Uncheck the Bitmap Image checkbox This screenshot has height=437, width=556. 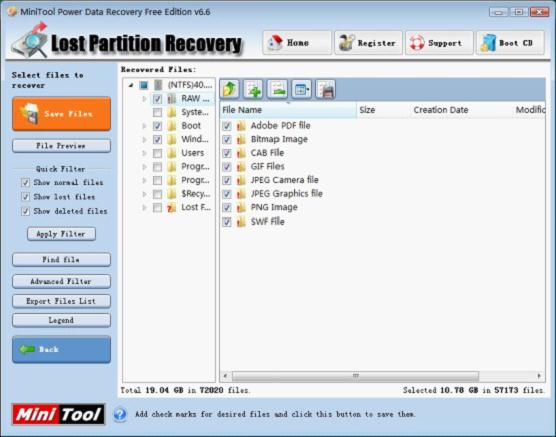(x=227, y=139)
